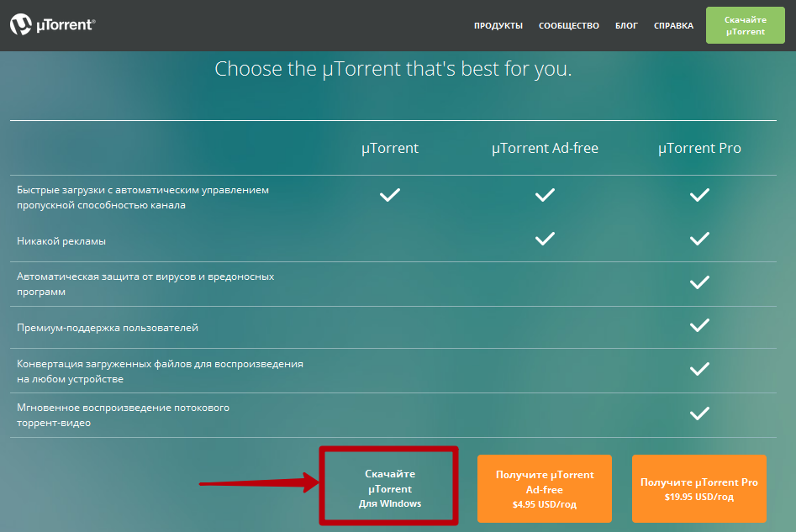Click Pro column checkmark for Быстрые загрузки
This screenshot has height=532, width=796.
coord(699,195)
